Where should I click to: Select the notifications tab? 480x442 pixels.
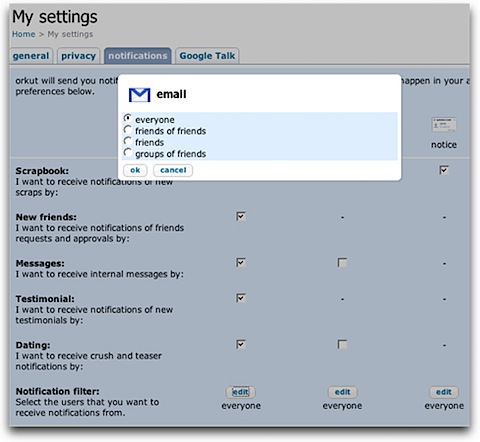coord(138,56)
